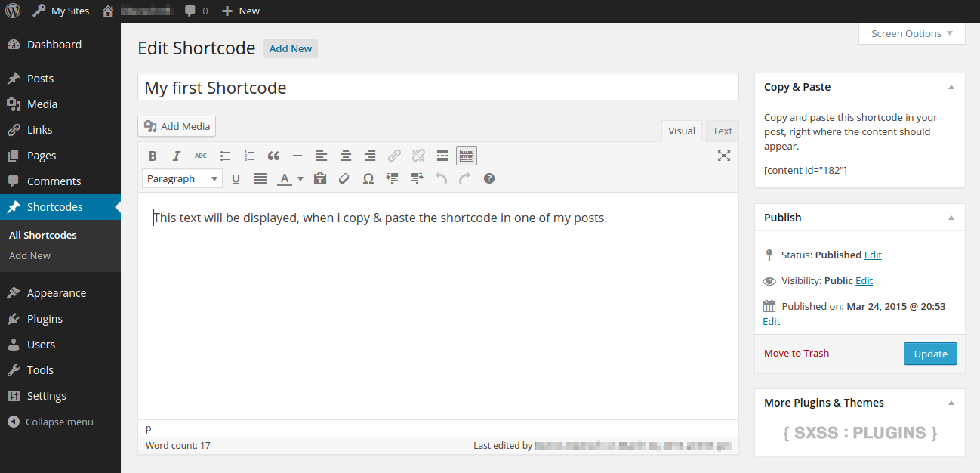
Task: Insert Read More tag
Action: coord(442,156)
